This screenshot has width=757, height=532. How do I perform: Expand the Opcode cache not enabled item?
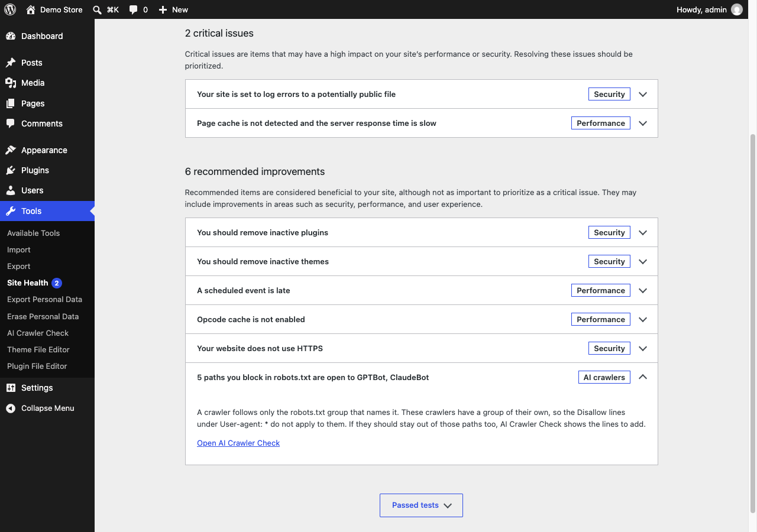422,319
